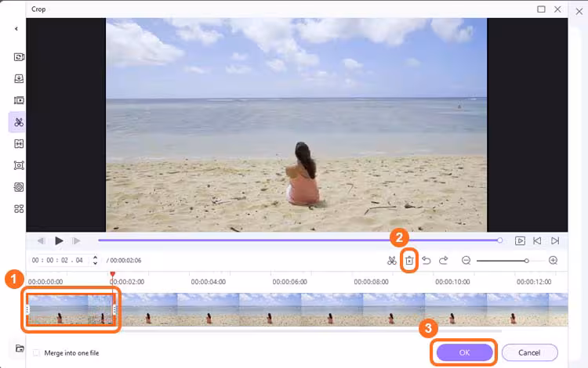Open the screen recorder tool in sidebar
The width and height of the screenshot is (588, 368).
tap(19, 165)
